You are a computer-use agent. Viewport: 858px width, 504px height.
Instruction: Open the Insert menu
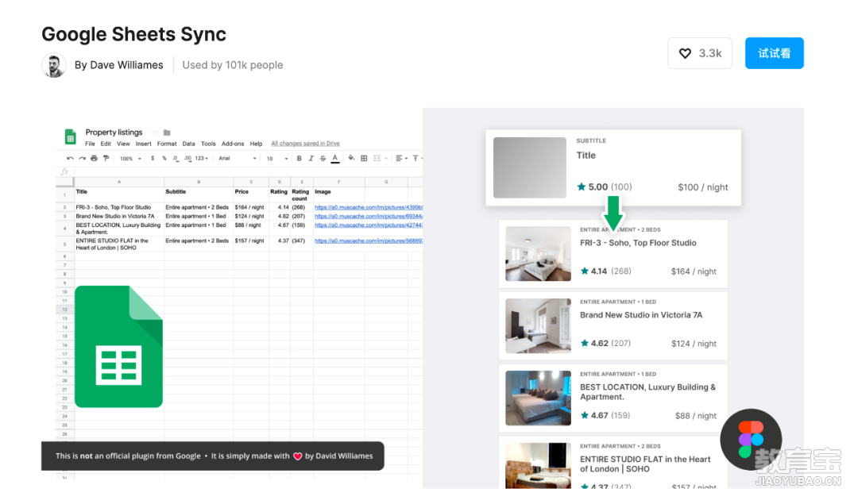(x=143, y=144)
